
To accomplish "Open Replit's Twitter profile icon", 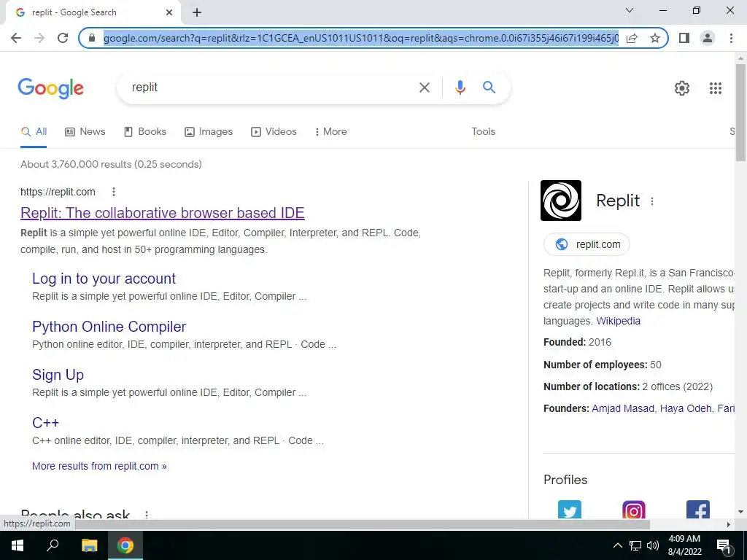I will coord(569,510).
